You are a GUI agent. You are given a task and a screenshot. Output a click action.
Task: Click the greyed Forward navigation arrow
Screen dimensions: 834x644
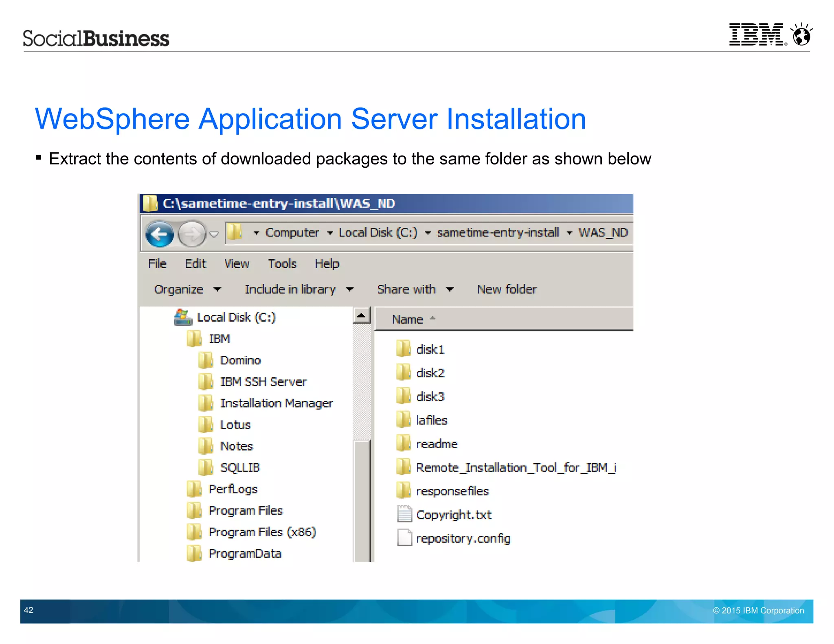point(192,234)
